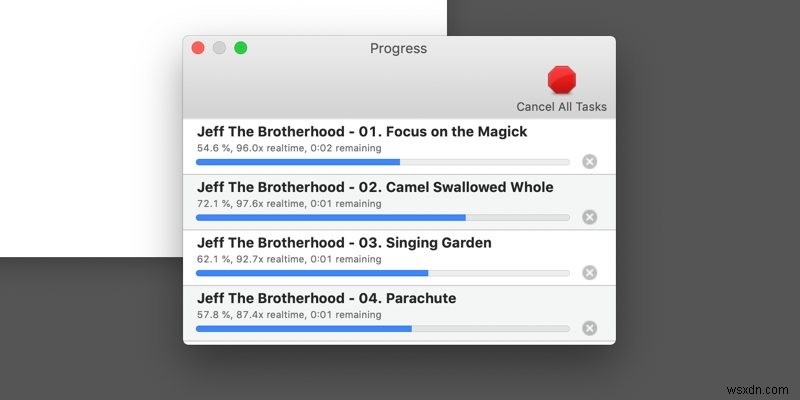Select the 04. Parachute title
The width and height of the screenshot is (800, 400).
tap(328, 298)
